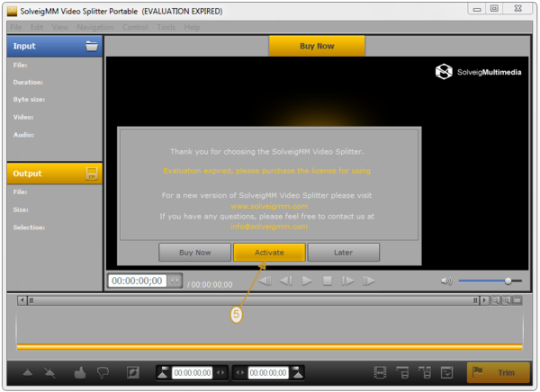Click the timeline scrollbar right arrow

click(484, 300)
